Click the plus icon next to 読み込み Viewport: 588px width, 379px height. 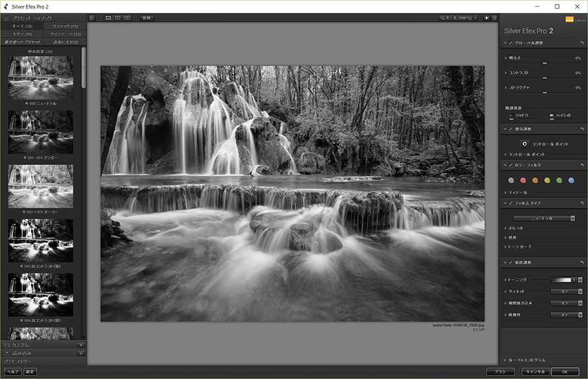pyautogui.click(x=81, y=353)
